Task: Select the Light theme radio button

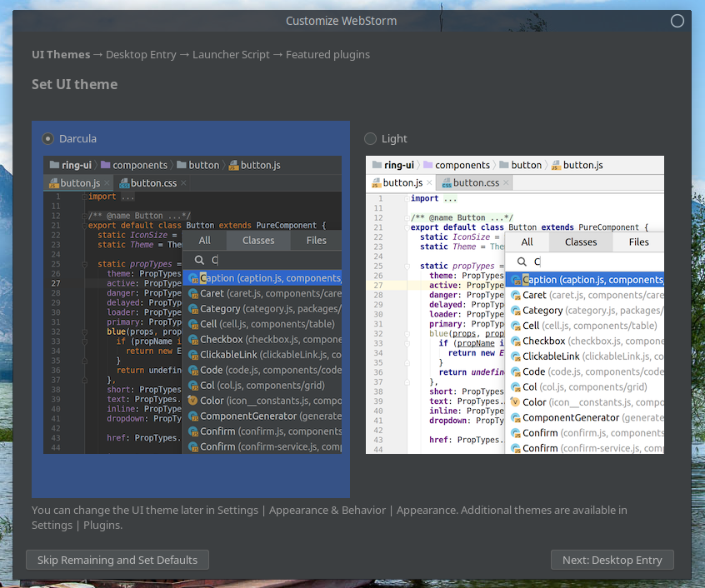Action: click(x=370, y=139)
